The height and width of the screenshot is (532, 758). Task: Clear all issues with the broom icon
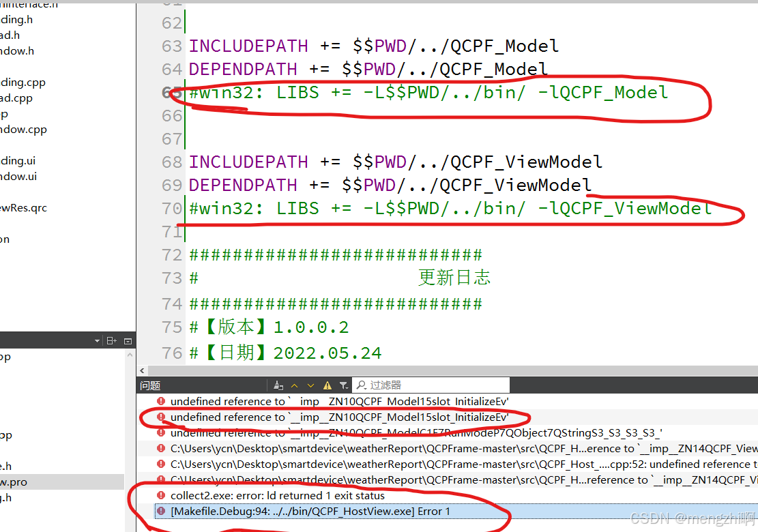pos(278,385)
